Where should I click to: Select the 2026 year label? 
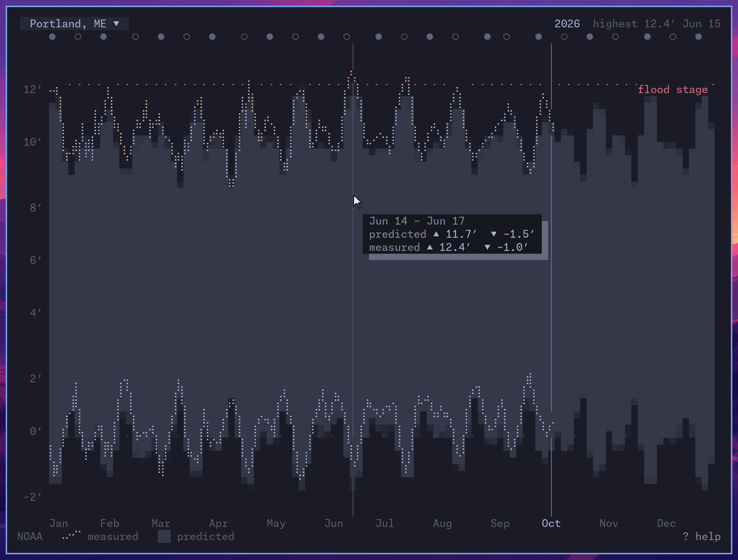(567, 24)
